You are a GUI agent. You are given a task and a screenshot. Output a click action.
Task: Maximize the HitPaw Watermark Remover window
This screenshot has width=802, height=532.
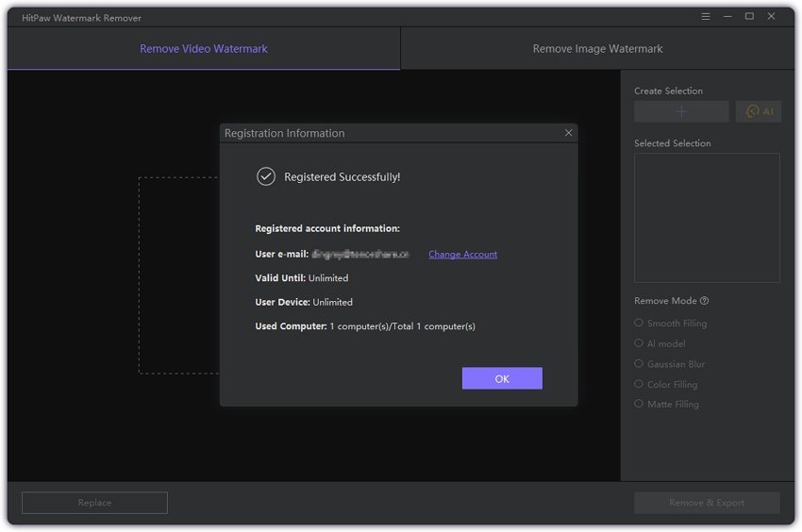point(749,16)
